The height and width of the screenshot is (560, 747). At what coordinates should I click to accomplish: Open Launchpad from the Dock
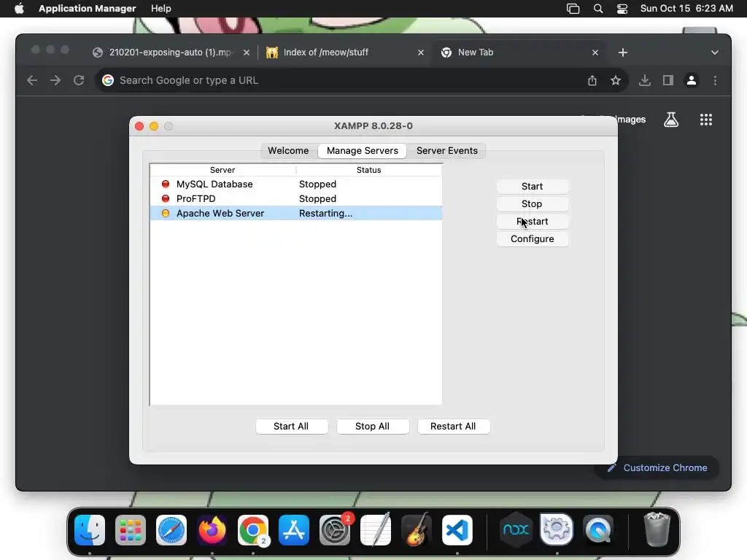(131, 530)
